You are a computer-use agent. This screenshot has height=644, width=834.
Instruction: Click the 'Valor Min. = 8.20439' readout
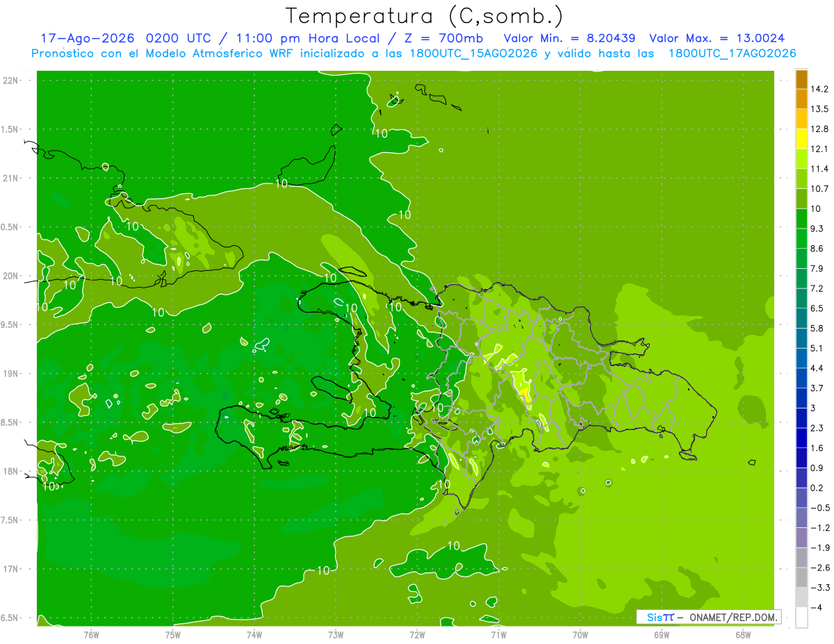[569, 38]
